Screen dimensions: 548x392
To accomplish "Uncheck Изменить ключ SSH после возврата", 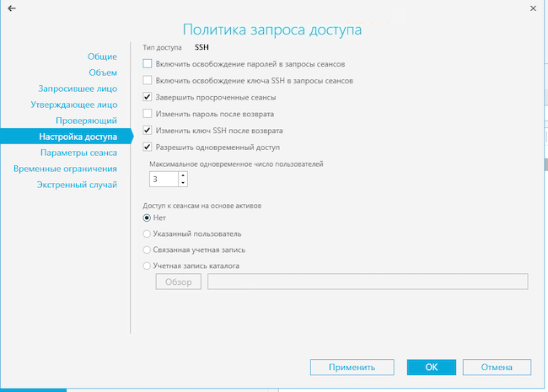I will 148,131.
